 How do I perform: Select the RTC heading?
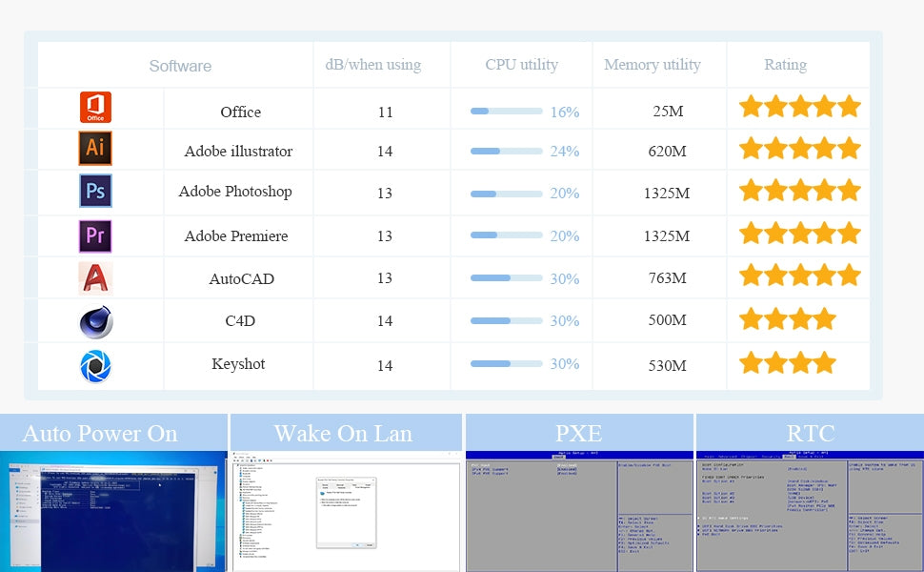pos(810,434)
